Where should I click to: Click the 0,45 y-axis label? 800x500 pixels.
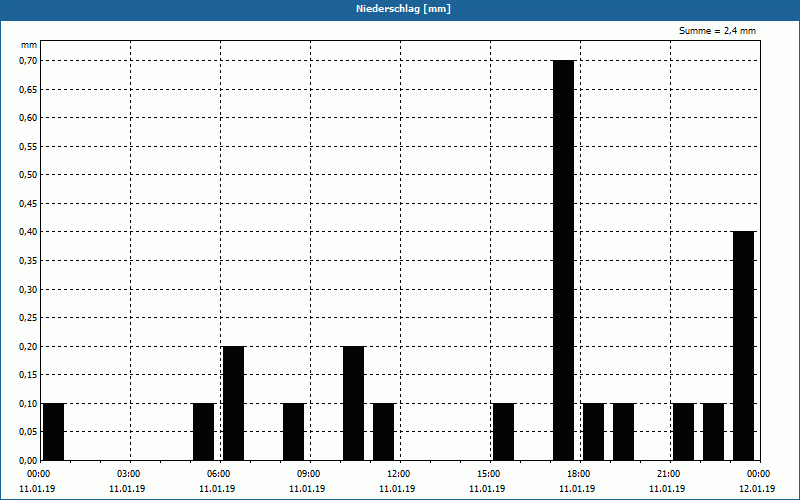pyautogui.click(x=29, y=204)
